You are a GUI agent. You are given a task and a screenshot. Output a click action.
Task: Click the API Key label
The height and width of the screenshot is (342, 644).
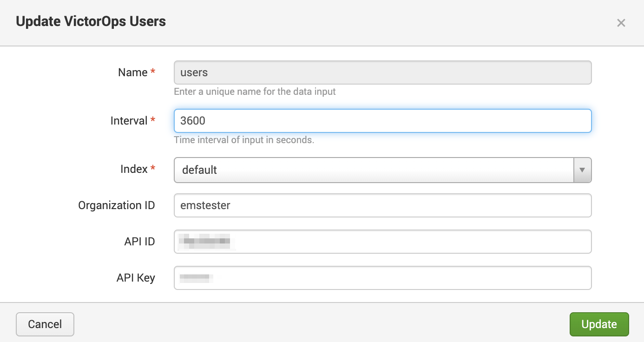coord(136,278)
